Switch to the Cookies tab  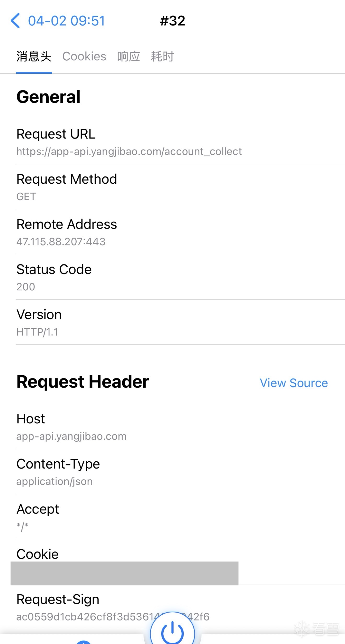(x=84, y=56)
